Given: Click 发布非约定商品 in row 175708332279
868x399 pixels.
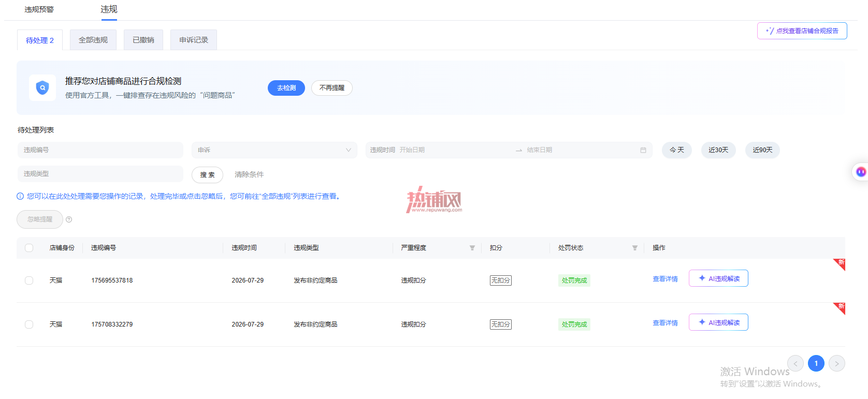Looking at the screenshot, I should 315,324.
